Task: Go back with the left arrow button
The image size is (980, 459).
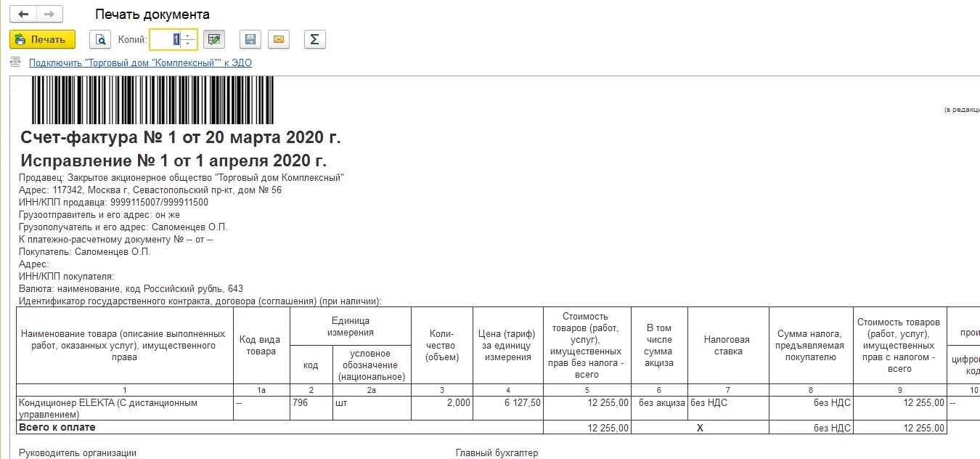Action: pyautogui.click(x=23, y=14)
